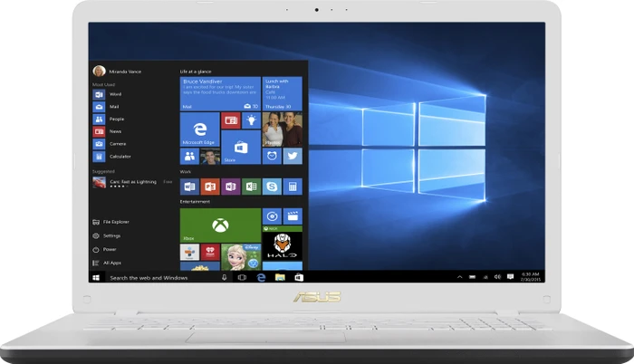The height and width of the screenshot is (364, 634).
Task: Open the contact photo tile near Store
Action: click(210, 156)
